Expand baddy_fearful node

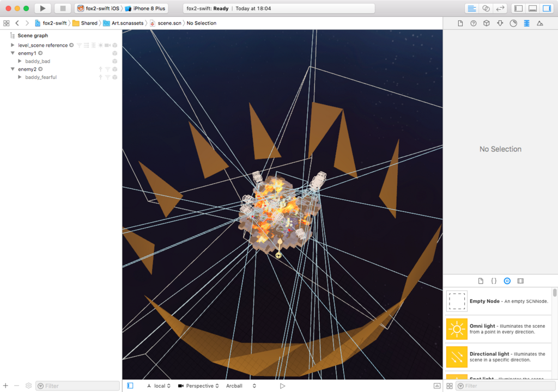click(x=20, y=77)
